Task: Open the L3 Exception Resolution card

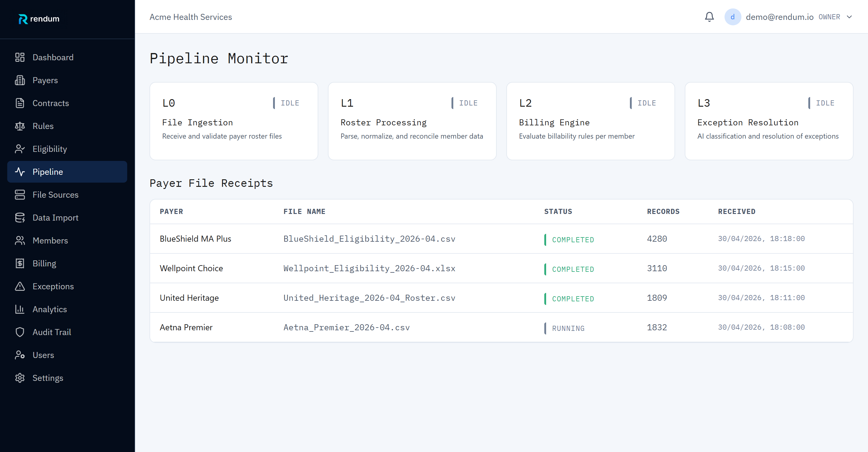Action: click(x=769, y=121)
